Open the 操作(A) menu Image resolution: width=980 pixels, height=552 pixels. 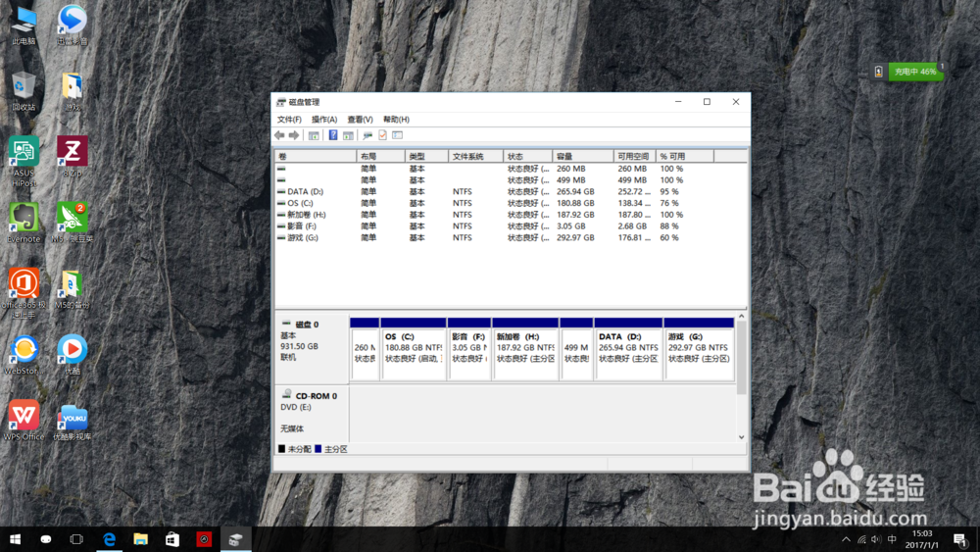pyautogui.click(x=324, y=120)
